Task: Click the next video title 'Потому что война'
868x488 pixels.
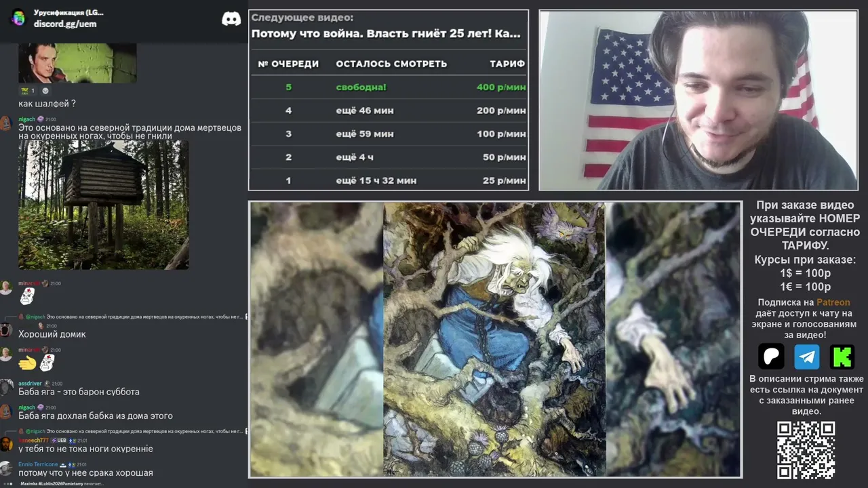Action: tap(386, 33)
